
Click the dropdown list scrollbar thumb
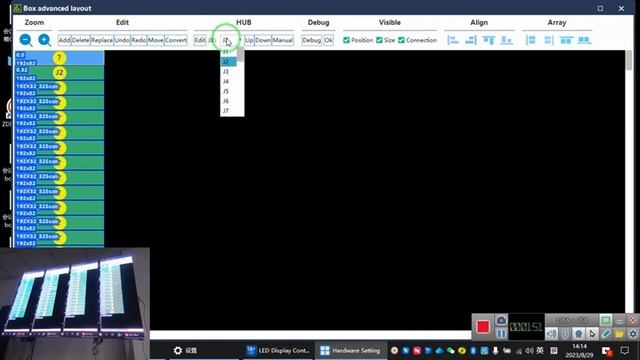coord(240,55)
